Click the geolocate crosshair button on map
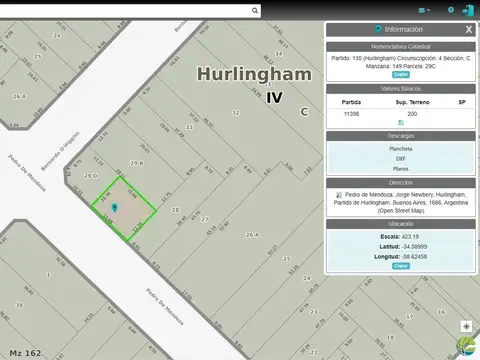 coord(466,326)
